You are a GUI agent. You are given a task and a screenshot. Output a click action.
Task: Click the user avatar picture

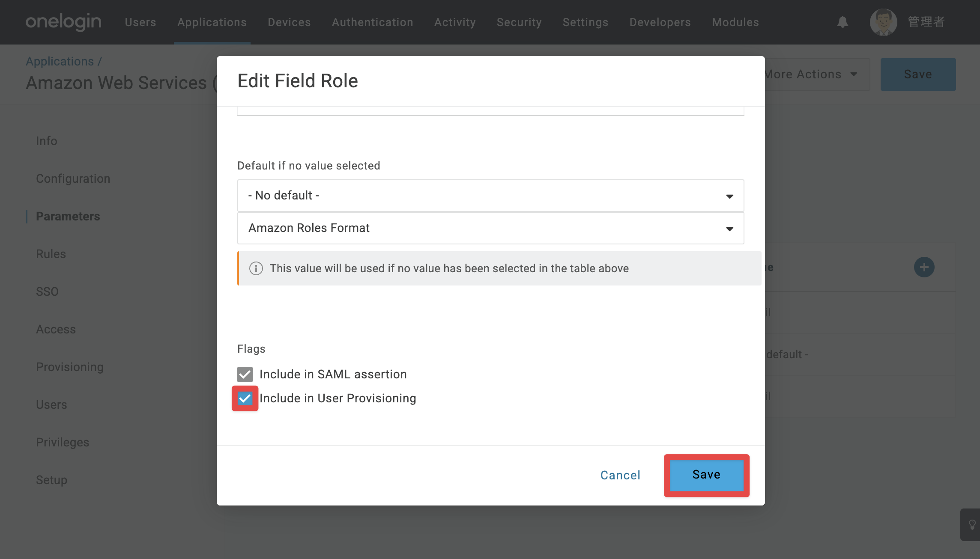883,22
